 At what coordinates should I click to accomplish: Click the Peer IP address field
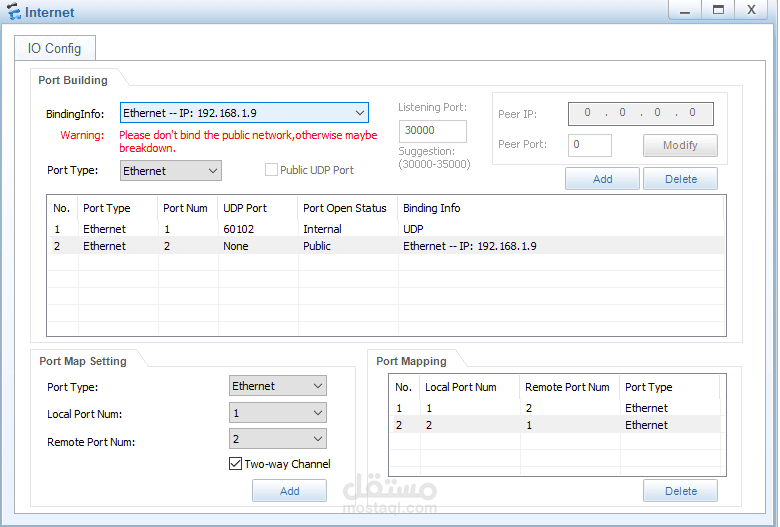(x=640, y=114)
